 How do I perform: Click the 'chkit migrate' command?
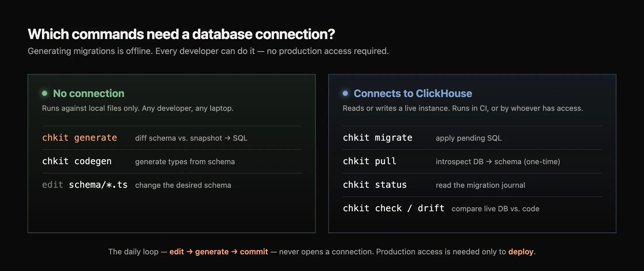(x=377, y=138)
